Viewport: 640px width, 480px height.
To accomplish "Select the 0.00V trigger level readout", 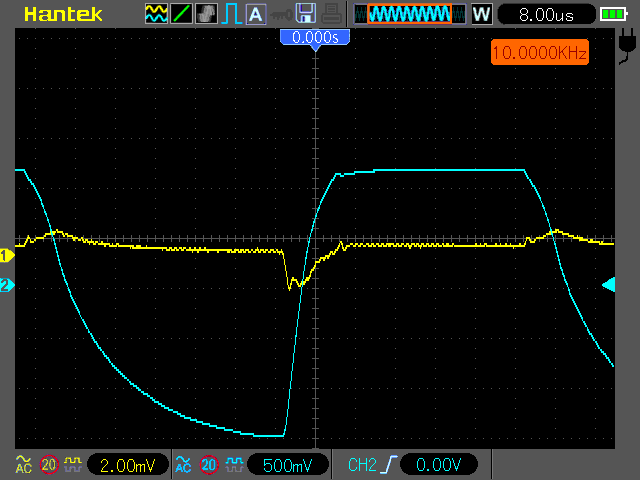I will click(x=439, y=465).
